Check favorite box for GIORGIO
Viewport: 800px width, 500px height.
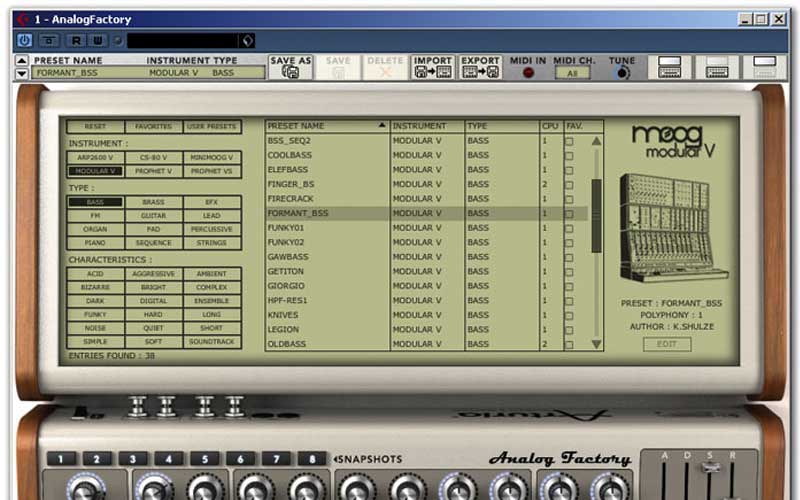pyautogui.click(x=569, y=287)
